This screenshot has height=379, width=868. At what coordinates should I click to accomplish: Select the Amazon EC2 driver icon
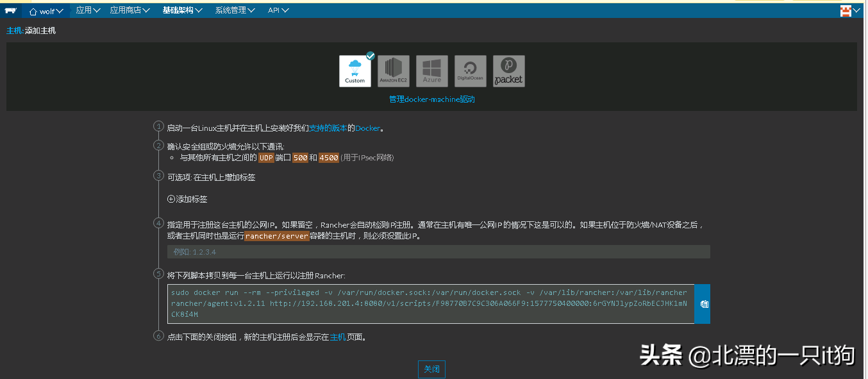coord(393,71)
